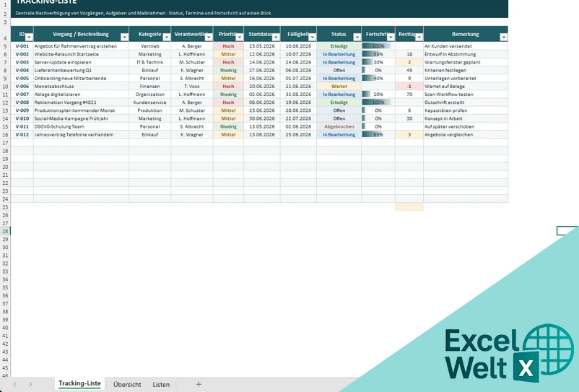
Task: Click the next sheet navigation arrow
Action: (x=30, y=384)
